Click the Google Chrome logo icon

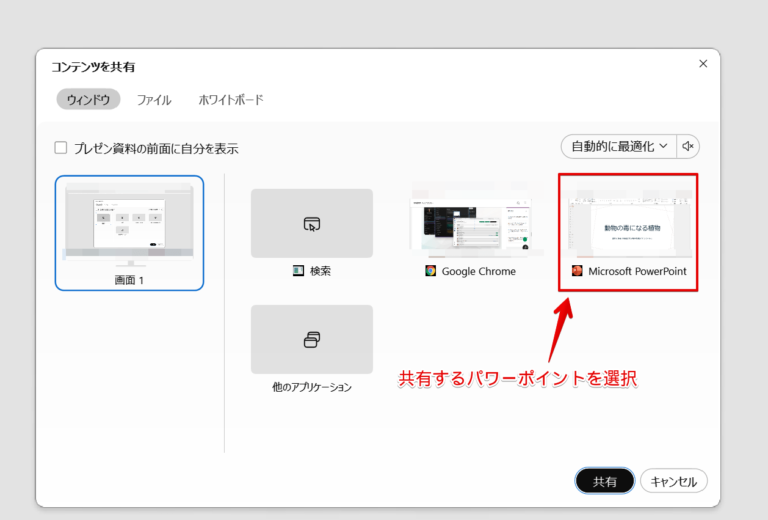(431, 271)
